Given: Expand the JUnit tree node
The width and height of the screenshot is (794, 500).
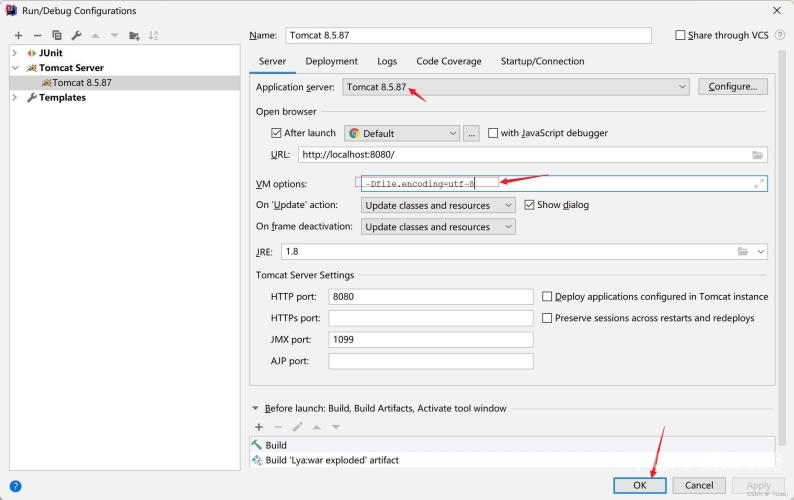Looking at the screenshot, I should point(15,53).
